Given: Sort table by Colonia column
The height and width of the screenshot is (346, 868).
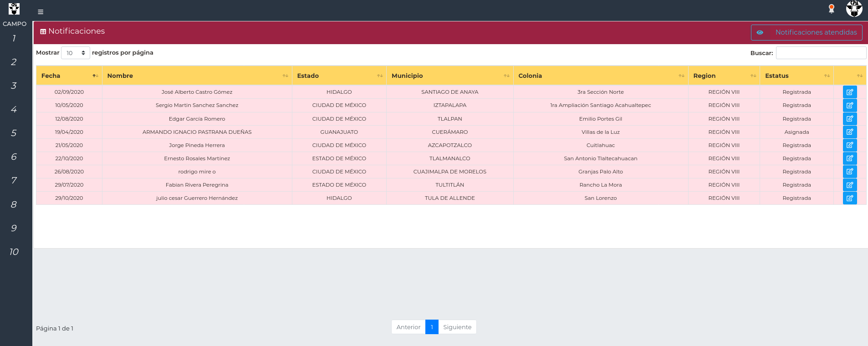Looking at the screenshot, I should [x=601, y=76].
